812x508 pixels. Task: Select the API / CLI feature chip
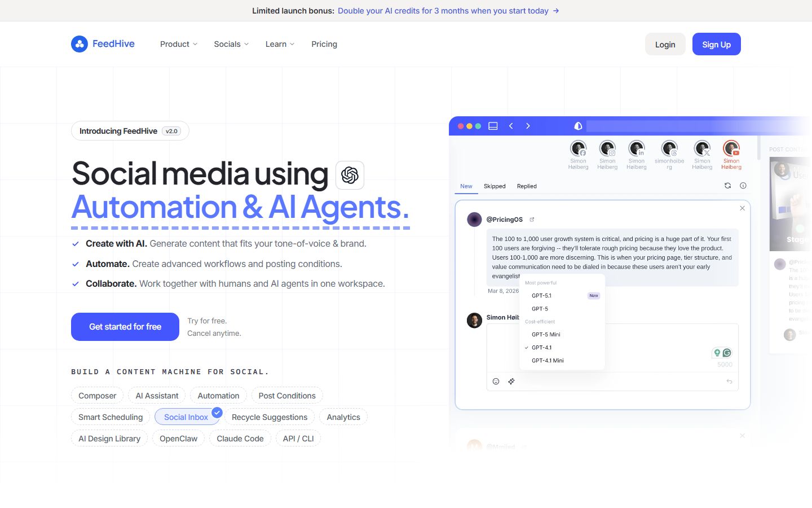pos(298,439)
